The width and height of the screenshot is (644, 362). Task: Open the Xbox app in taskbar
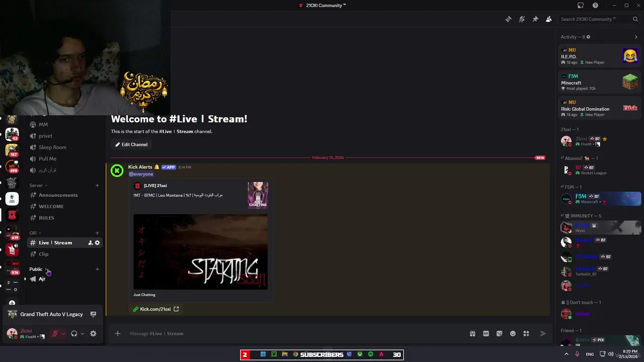coord(360,354)
